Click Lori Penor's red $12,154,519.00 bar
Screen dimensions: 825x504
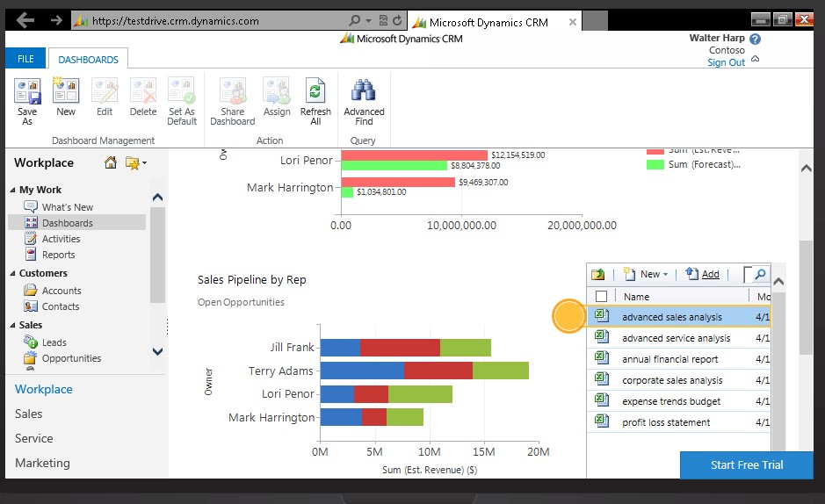[x=414, y=155]
